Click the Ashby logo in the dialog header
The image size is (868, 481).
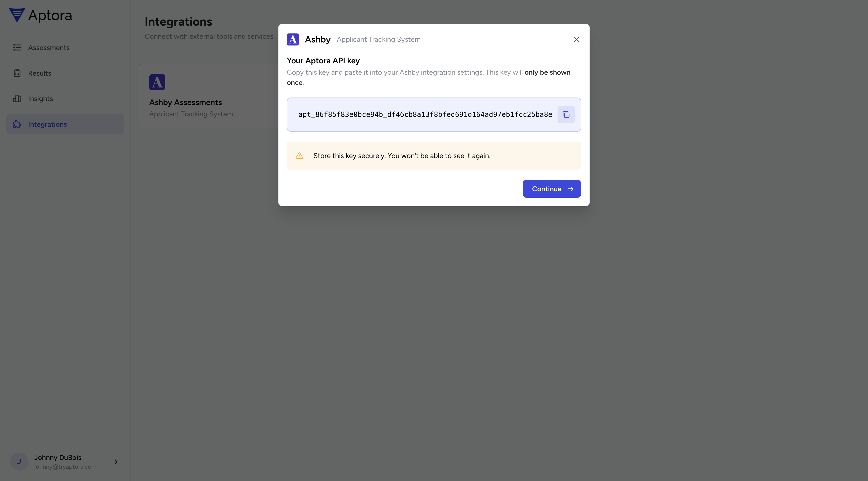coord(293,39)
